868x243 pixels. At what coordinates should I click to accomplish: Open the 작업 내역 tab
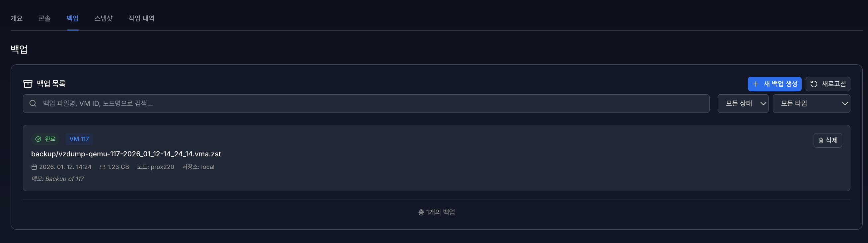(x=141, y=19)
